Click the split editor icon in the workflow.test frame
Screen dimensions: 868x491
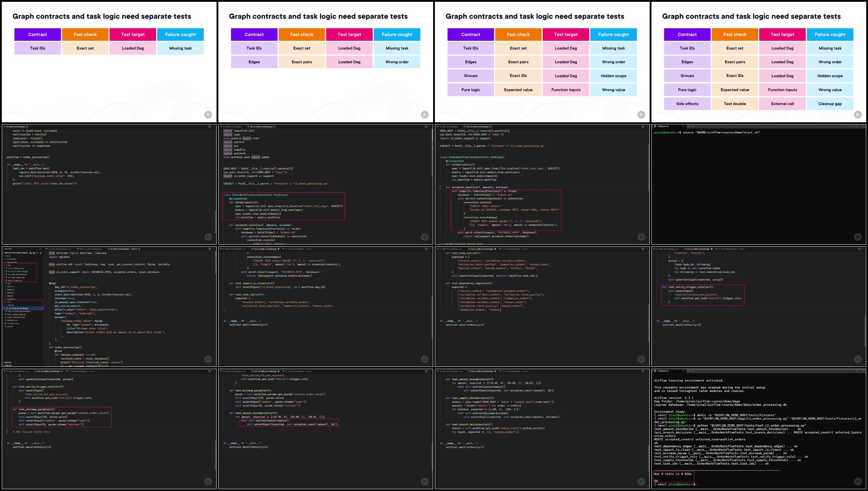(210, 127)
